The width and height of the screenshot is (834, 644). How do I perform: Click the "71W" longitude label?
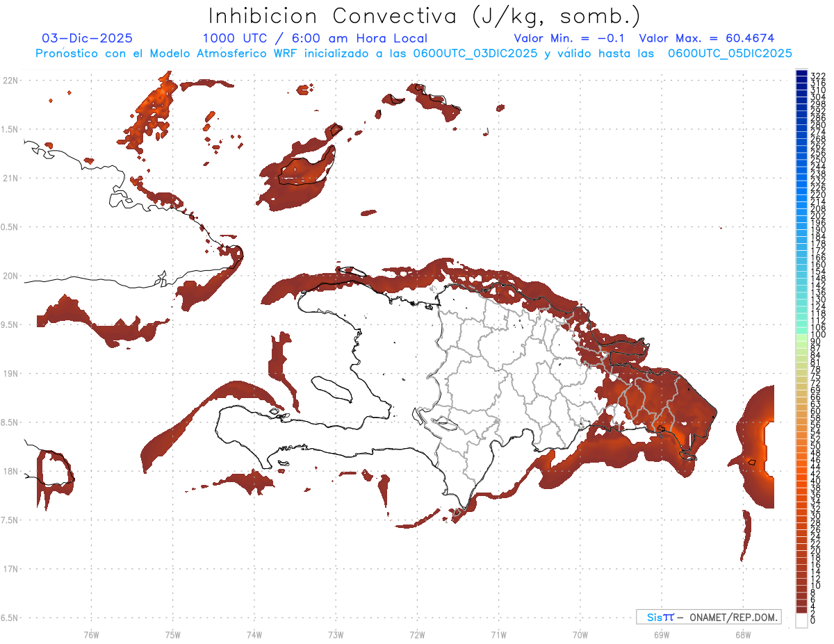click(498, 634)
